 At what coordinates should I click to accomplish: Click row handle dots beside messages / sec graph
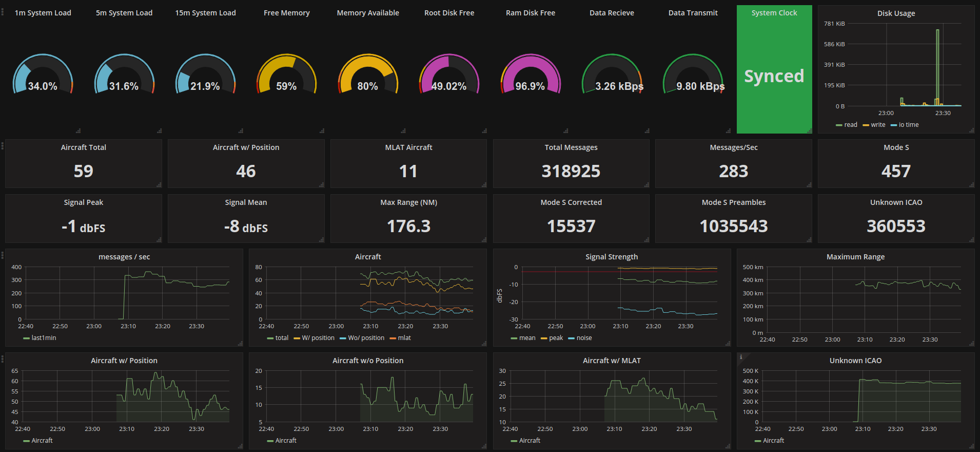3,255
